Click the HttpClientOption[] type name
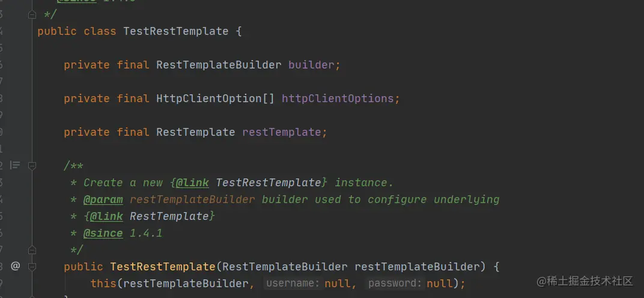Screen dimensions: 644x298 pos(215,99)
